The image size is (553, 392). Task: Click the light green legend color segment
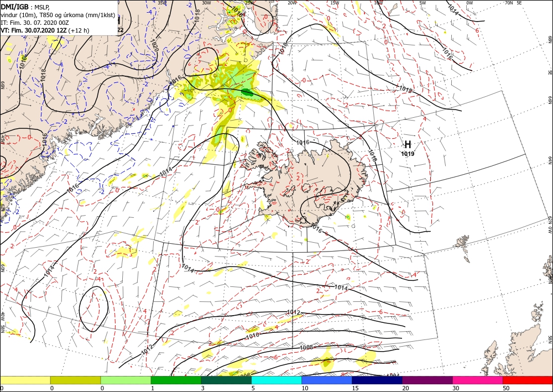click(x=126, y=380)
